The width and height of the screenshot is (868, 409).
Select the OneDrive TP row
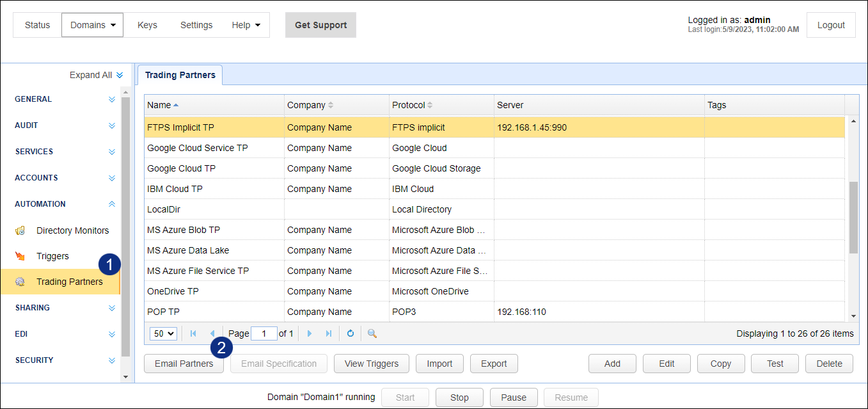coord(494,291)
